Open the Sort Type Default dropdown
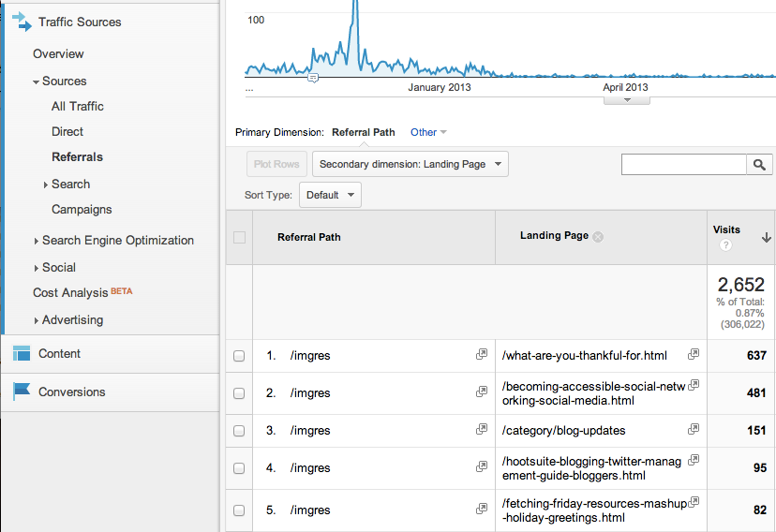 (330, 195)
